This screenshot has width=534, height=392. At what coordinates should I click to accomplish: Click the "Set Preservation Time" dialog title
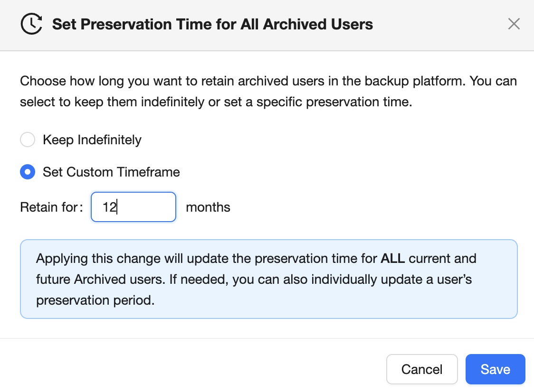pos(212,24)
